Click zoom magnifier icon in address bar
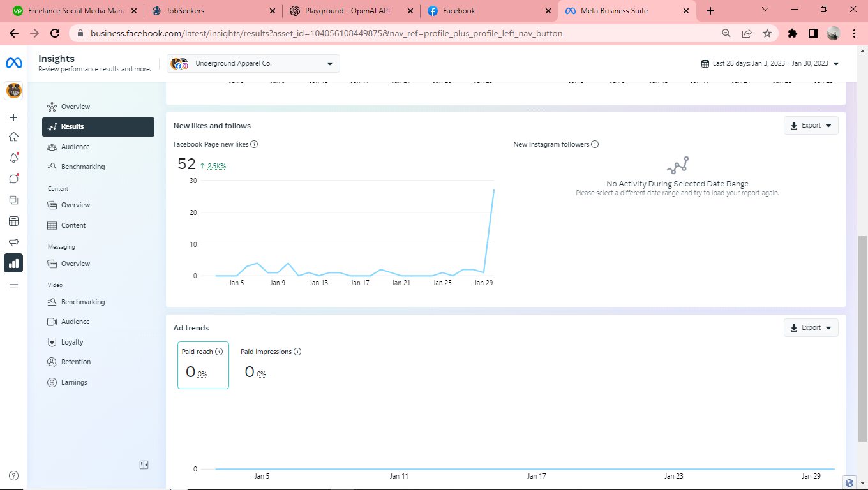Screen dimensions: 868x490 (726, 33)
